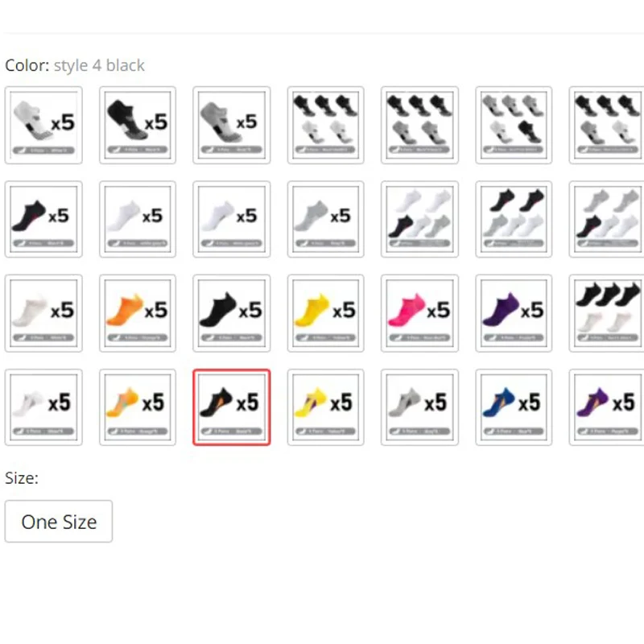
Task: Select the yellow sock swatch
Action: (x=325, y=312)
